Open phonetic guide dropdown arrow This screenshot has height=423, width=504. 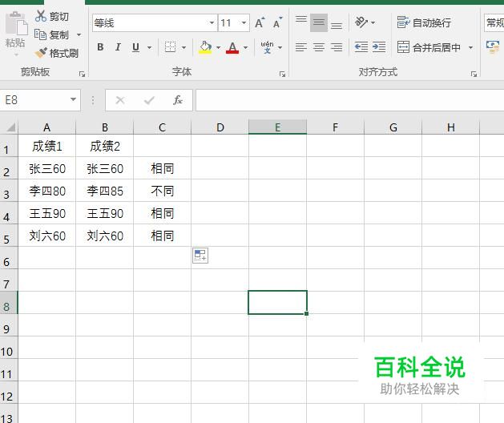coord(280,47)
